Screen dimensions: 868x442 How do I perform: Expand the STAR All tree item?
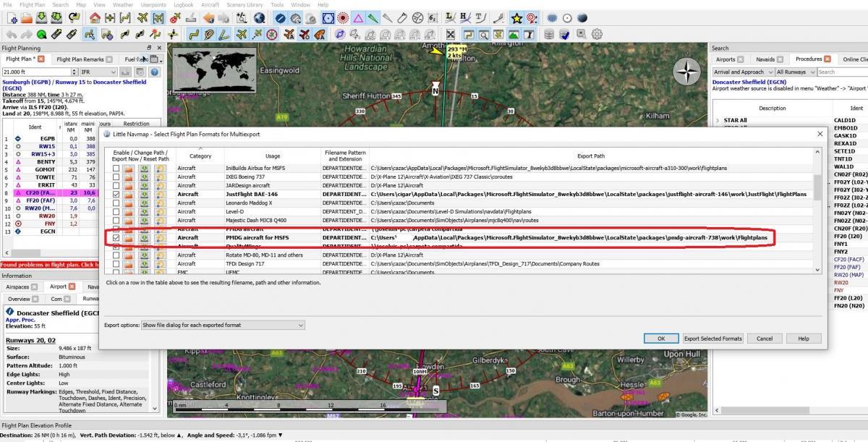coord(718,120)
